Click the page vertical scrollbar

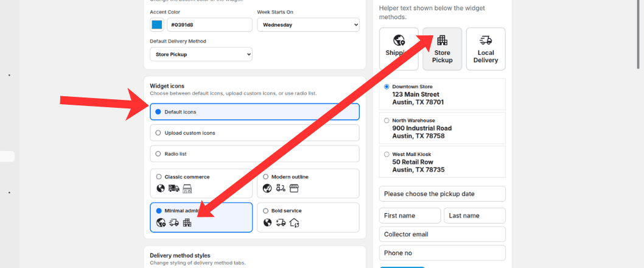pos(638,35)
